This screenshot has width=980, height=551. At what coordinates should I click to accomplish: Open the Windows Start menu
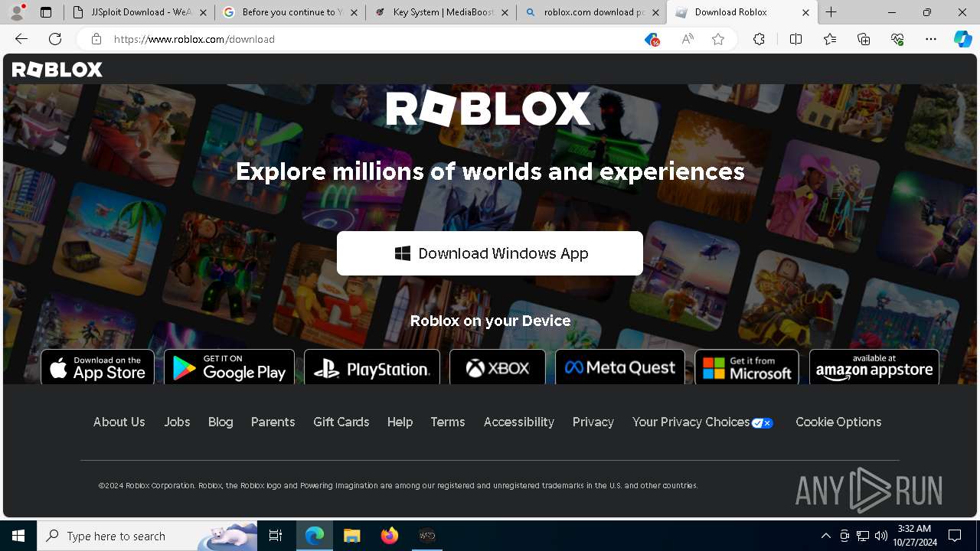point(18,536)
